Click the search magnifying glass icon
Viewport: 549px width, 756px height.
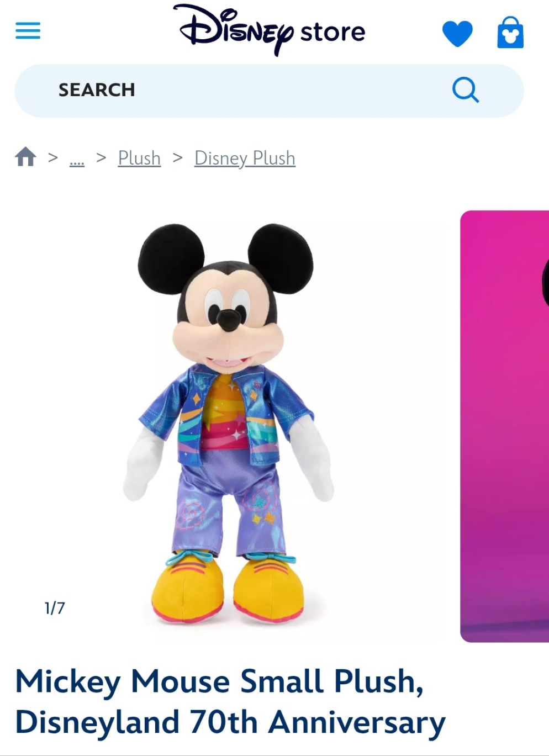466,90
